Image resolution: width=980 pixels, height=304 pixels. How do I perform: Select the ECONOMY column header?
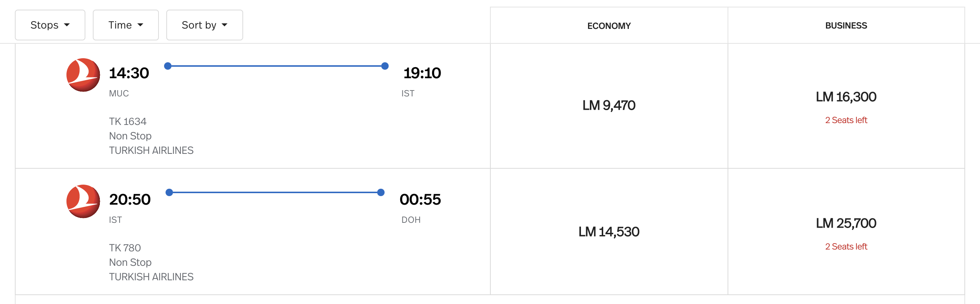tap(609, 26)
